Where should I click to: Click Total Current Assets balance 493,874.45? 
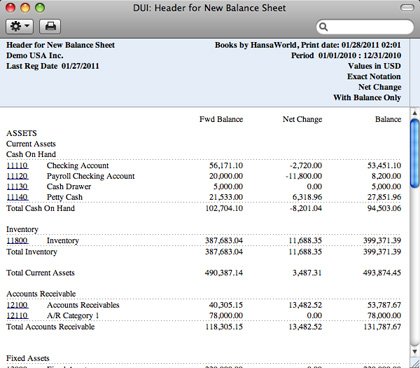click(x=382, y=273)
